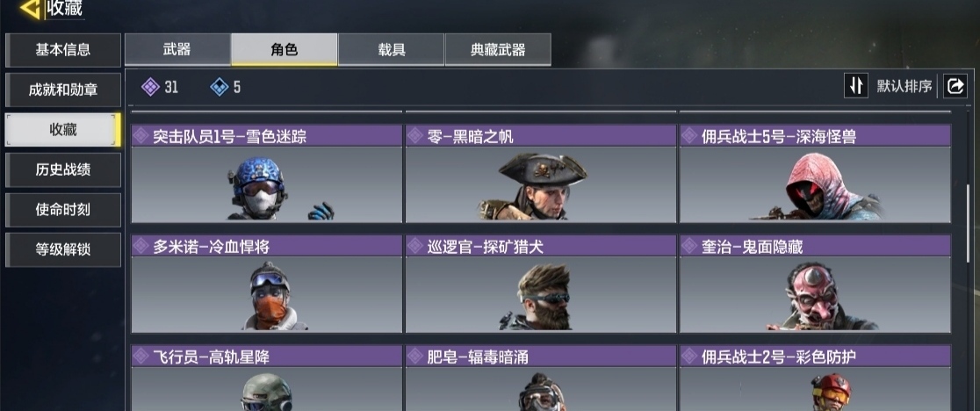980x411 pixels.
Task: Open 等级解锁 in the sidebar
Action: coord(63,249)
